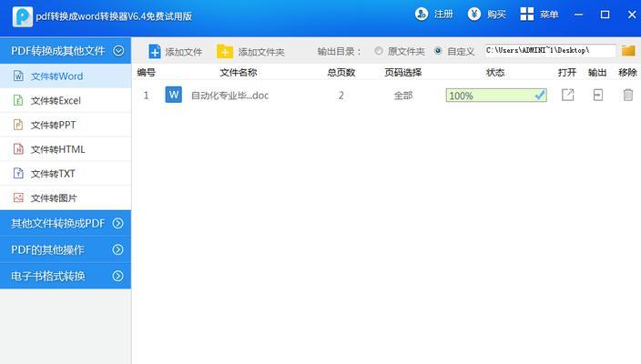The height and width of the screenshot is (364, 641).
Task: Click the 文件转Excel sidebar icon
Action: [x=18, y=100]
